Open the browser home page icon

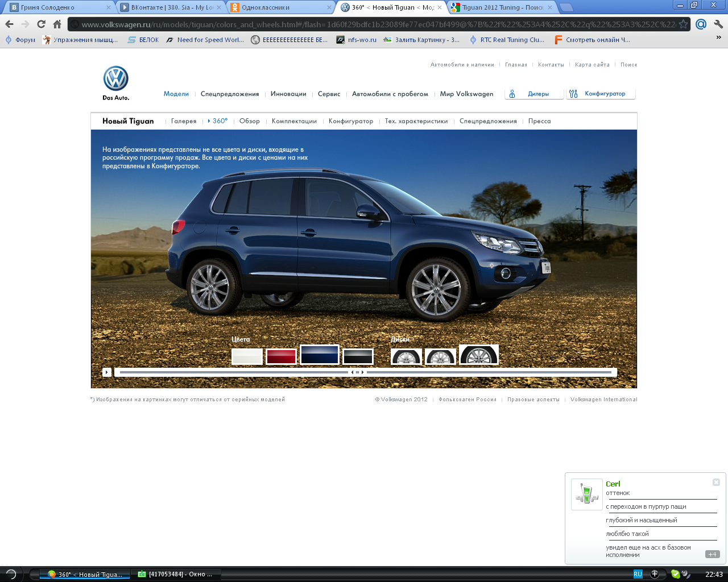tap(57, 24)
